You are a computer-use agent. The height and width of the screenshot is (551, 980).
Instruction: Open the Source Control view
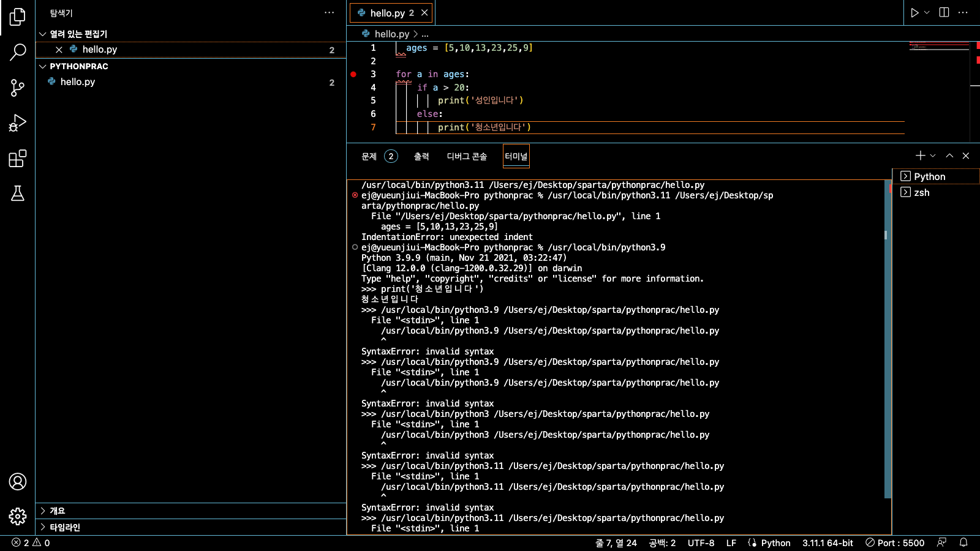(x=18, y=88)
